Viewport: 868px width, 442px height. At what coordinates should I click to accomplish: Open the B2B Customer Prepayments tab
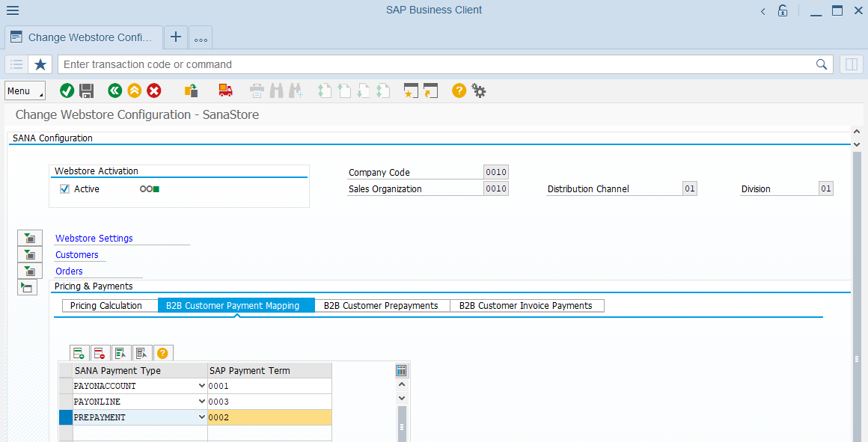click(x=381, y=306)
